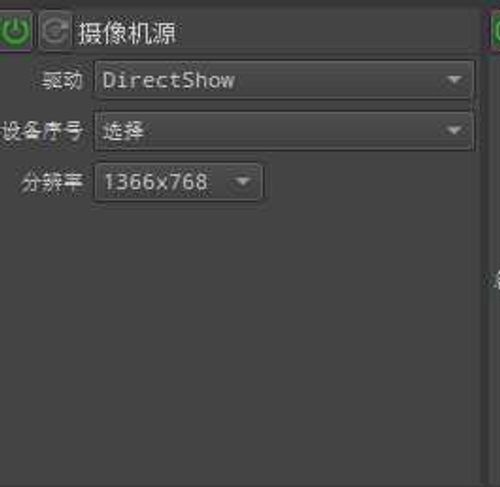The width and height of the screenshot is (500, 487).
Task: Click the header bar right of 摄像机源
Action: point(327,32)
